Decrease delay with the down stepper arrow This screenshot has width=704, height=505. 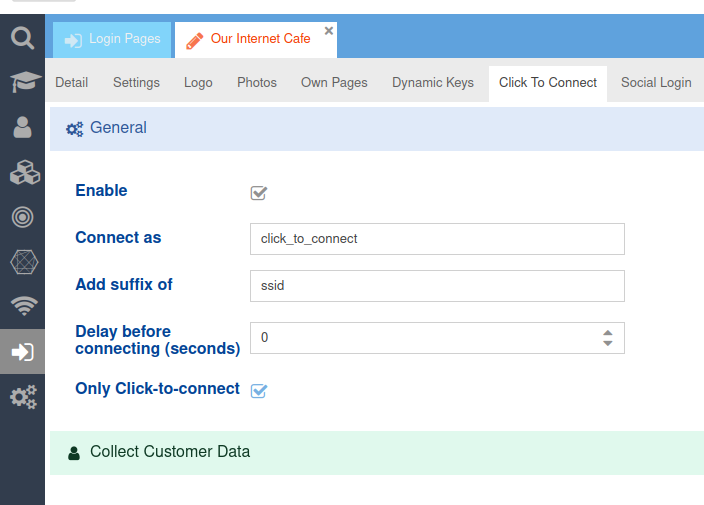(x=607, y=344)
